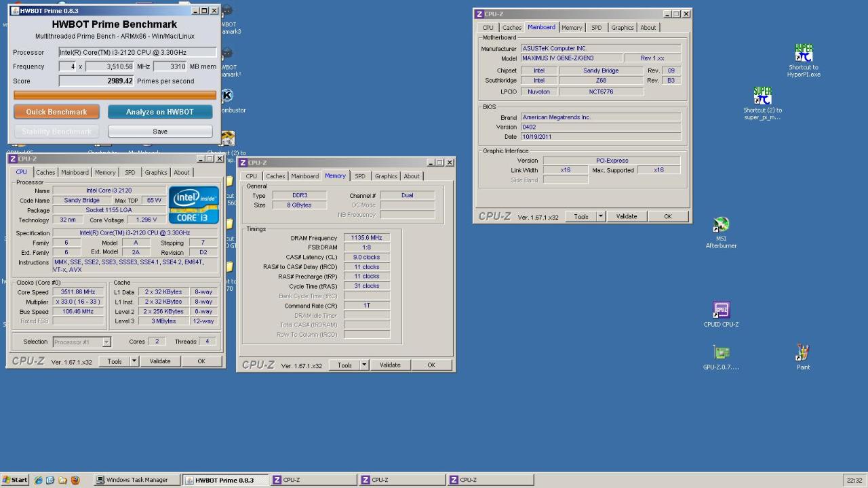Viewport: 868px width, 488px height.
Task: Select About tab in CPU-Z motherboard window
Action: (648, 28)
